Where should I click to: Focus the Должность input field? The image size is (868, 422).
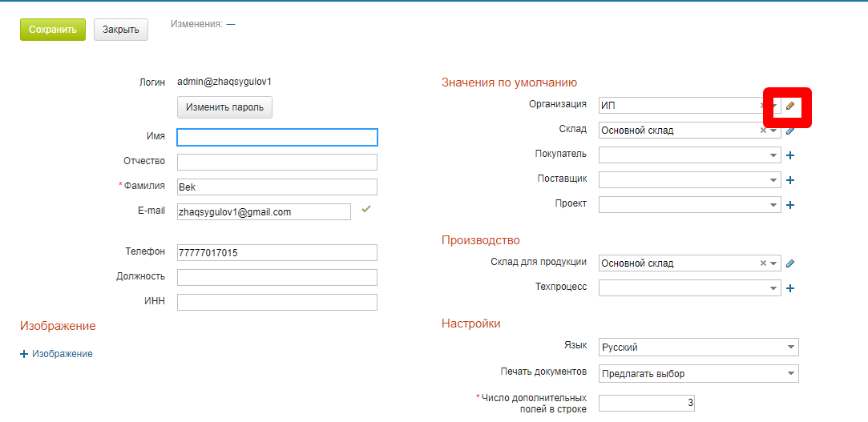click(x=277, y=278)
